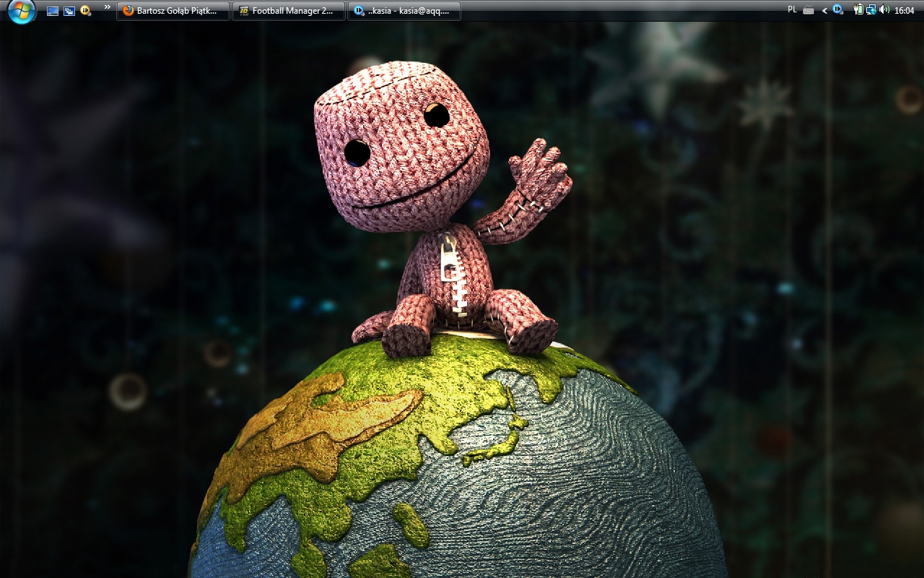Click the Firefox logo on its taskbar button
Image resolution: width=924 pixels, height=578 pixels.
[128, 11]
